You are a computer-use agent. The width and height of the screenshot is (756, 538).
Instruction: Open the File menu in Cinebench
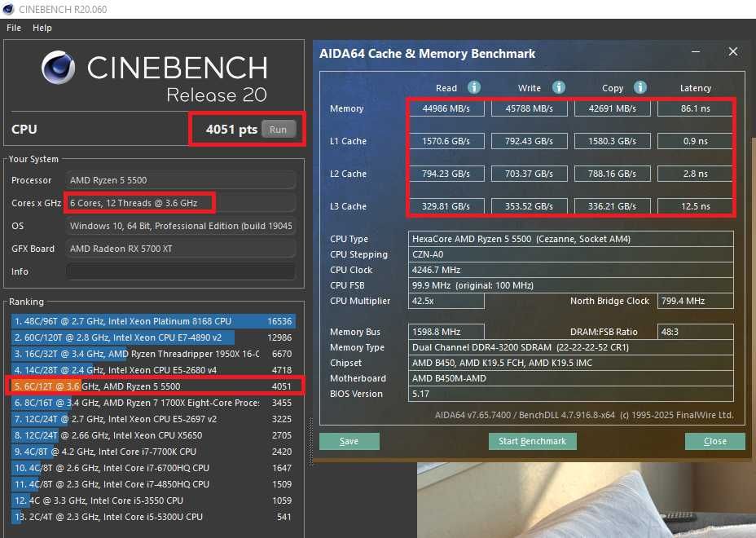point(14,28)
